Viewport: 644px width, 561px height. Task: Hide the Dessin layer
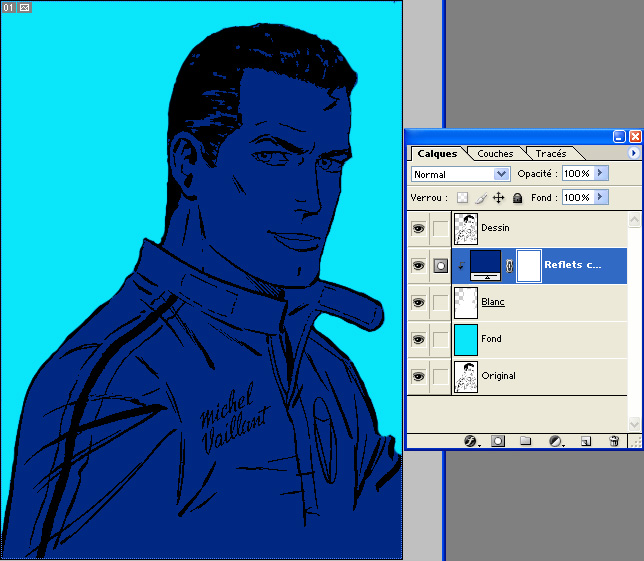click(x=419, y=228)
